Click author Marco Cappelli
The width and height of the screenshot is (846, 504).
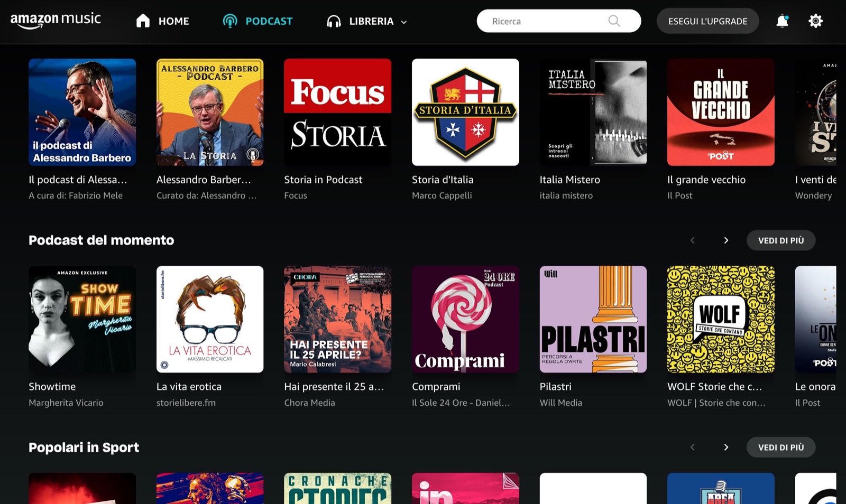442,195
